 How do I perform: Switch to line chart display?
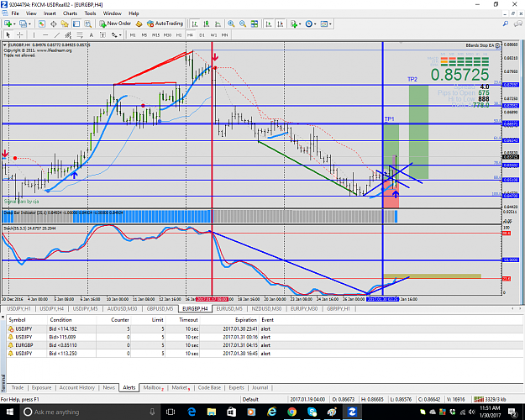218,24
